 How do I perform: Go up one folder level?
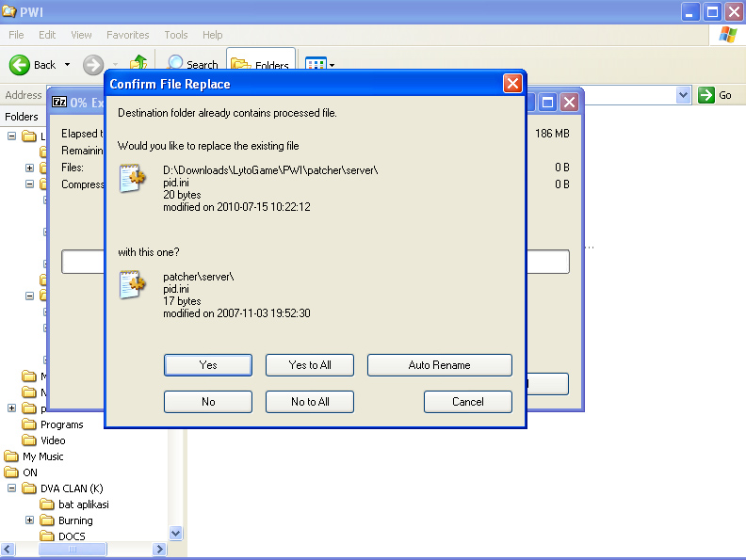pos(138,63)
